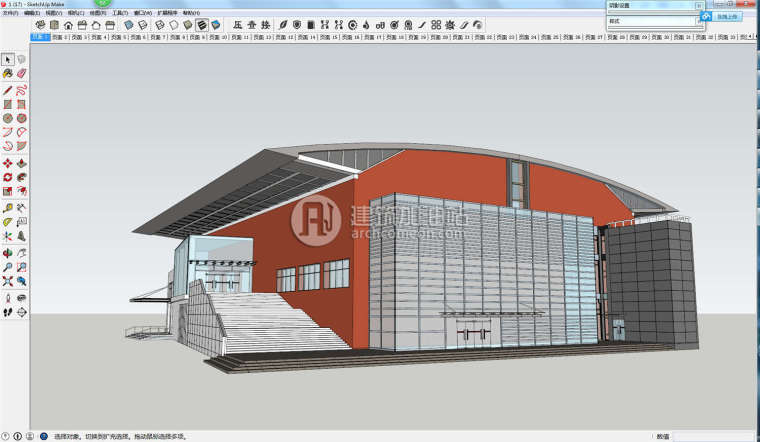Select the arrow Select tool

[x=8, y=59]
